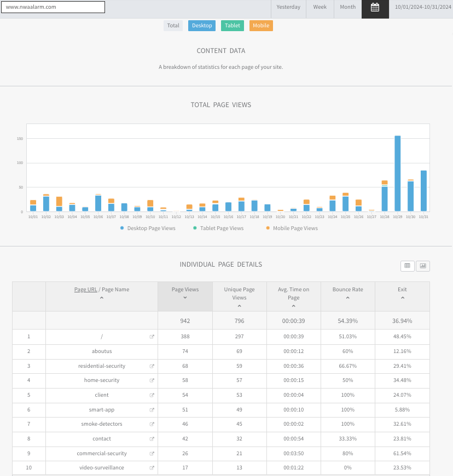Click exit rate 61.54% cell

pyautogui.click(x=402, y=454)
